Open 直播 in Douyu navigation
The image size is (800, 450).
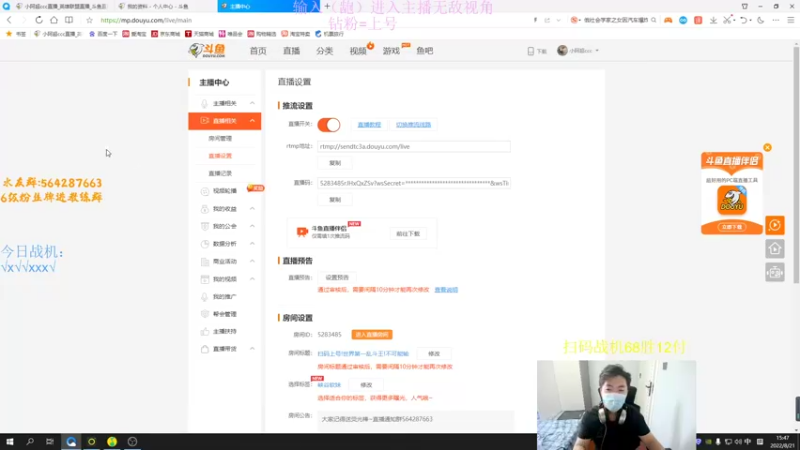[291, 51]
